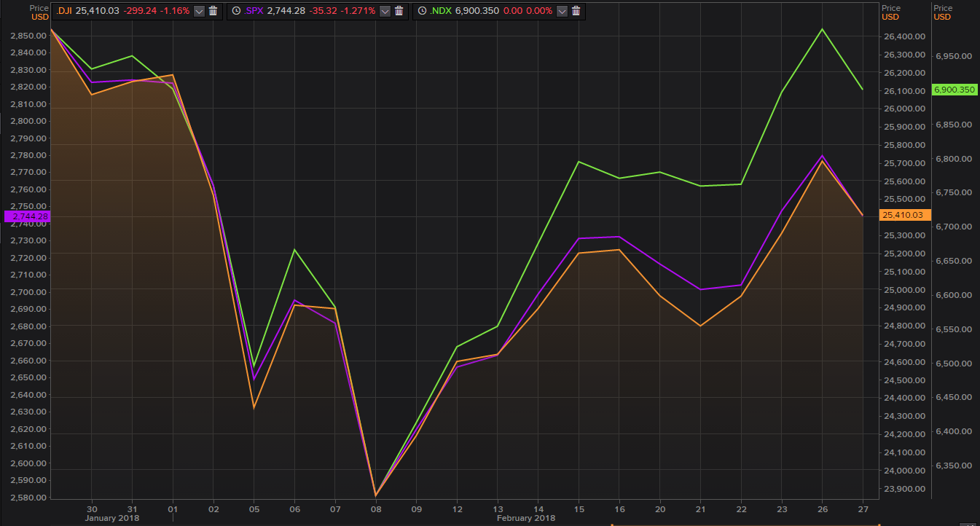Select the .SPX ticker label
980x526 pixels.
(x=253, y=11)
